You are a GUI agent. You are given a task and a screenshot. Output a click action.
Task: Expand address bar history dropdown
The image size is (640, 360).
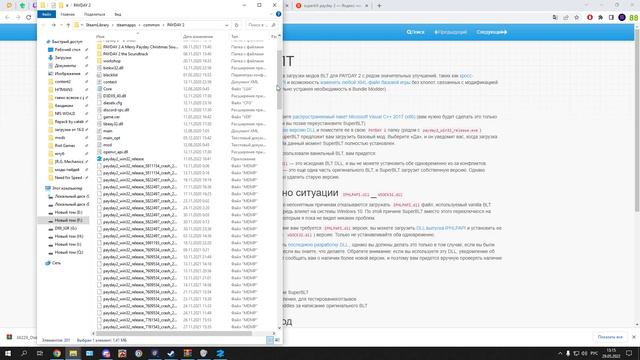tap(227, 25)
